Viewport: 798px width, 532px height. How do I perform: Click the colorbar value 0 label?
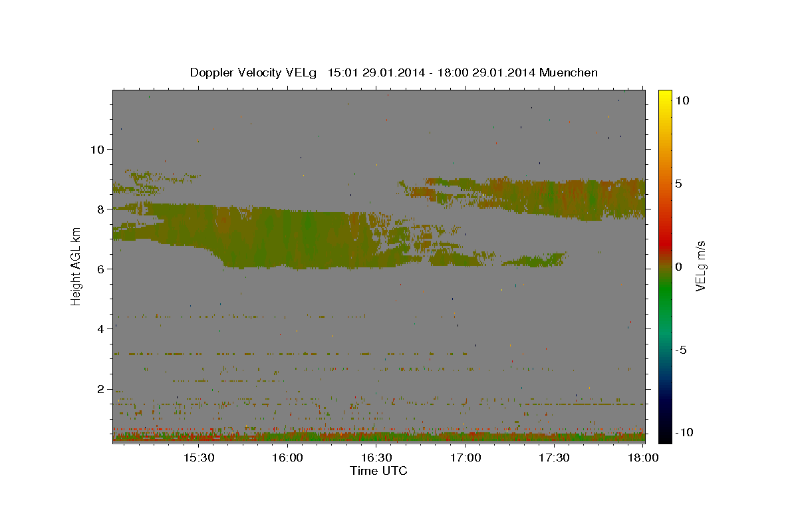pyautogui.click(x=678, y=267)
